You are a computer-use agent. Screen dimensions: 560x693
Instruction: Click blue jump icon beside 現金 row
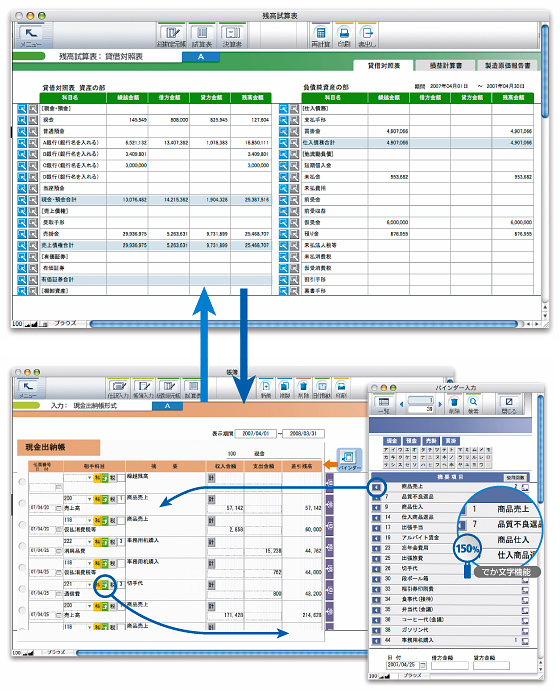click(22, 120)
